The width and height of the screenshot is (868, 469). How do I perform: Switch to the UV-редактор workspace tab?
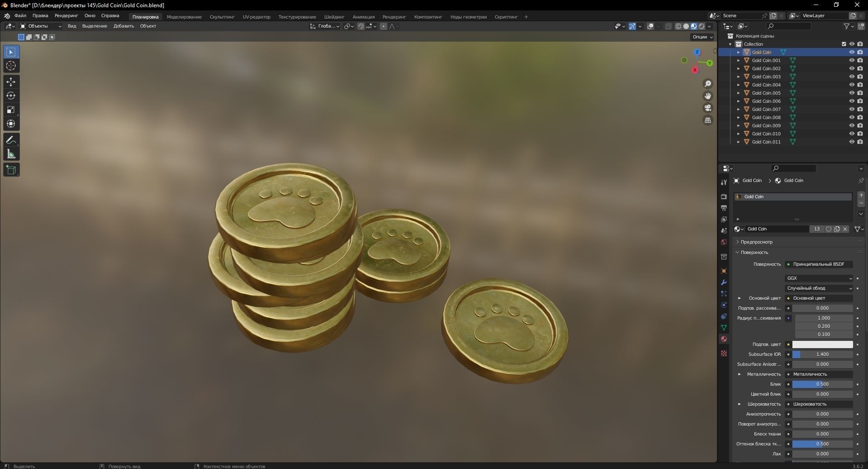[256, 17]
